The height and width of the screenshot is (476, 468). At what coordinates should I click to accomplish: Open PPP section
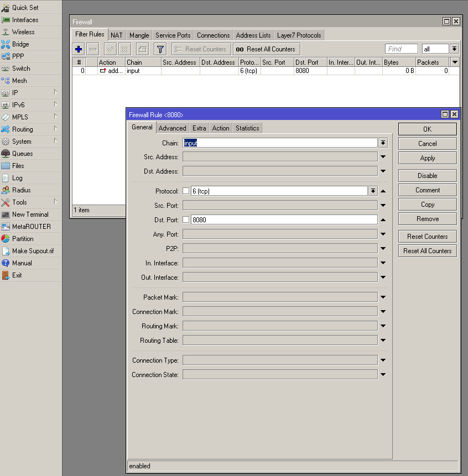(30, 56)
